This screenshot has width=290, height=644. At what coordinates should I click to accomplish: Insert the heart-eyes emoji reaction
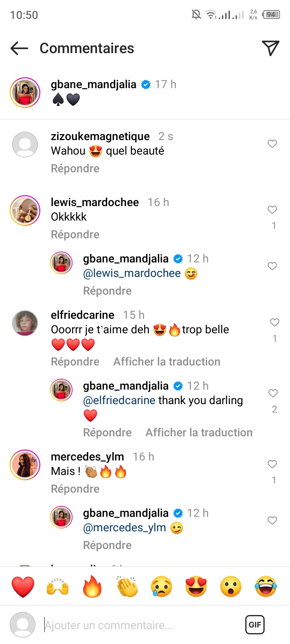point(196,586)
